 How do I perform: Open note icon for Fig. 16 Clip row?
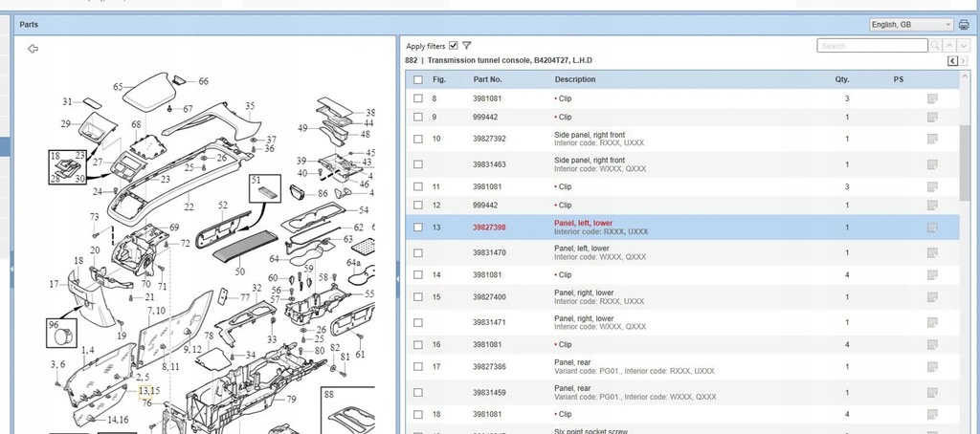pos(932,345)
